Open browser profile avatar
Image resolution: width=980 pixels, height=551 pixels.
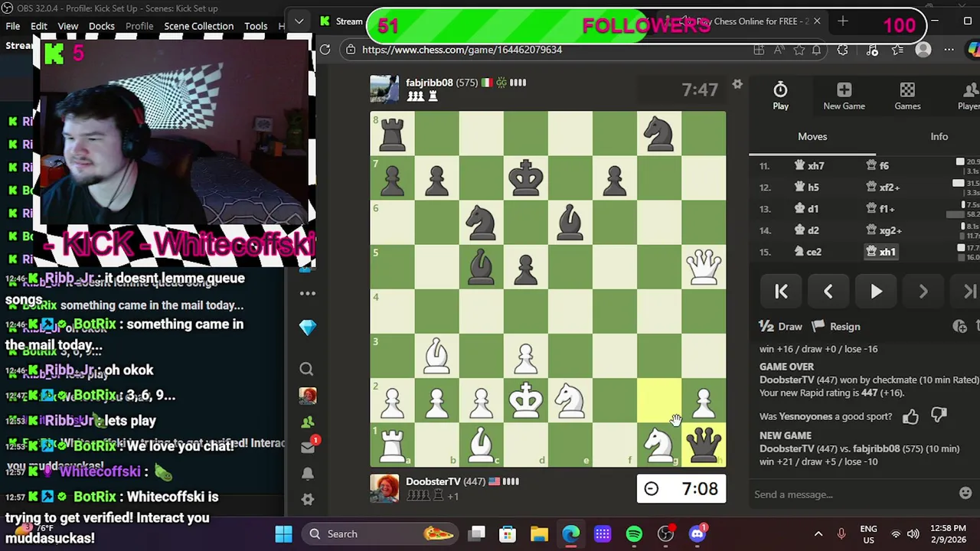coord(923,50)
